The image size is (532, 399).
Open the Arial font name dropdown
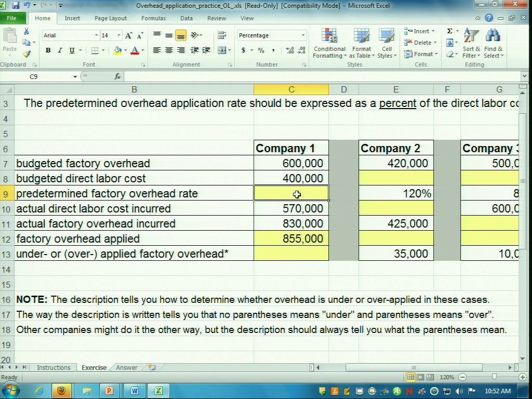[96, 35]
